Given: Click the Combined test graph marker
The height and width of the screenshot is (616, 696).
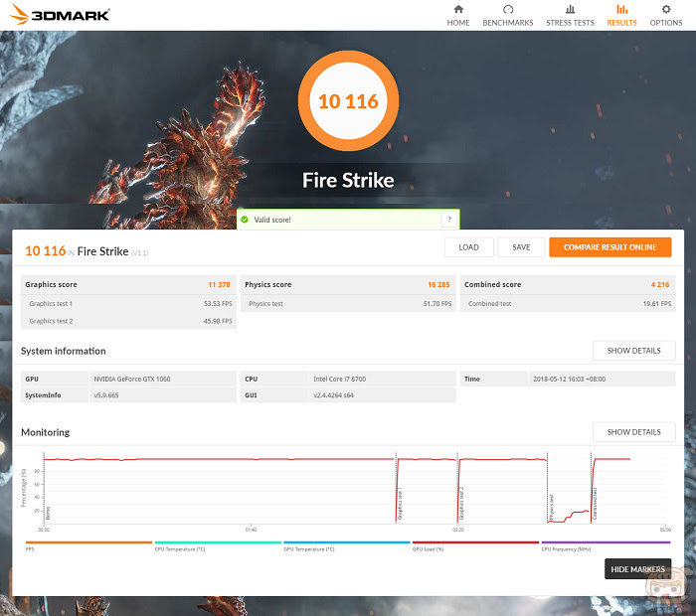Looking at the screenshot, I should click(595, 504).
